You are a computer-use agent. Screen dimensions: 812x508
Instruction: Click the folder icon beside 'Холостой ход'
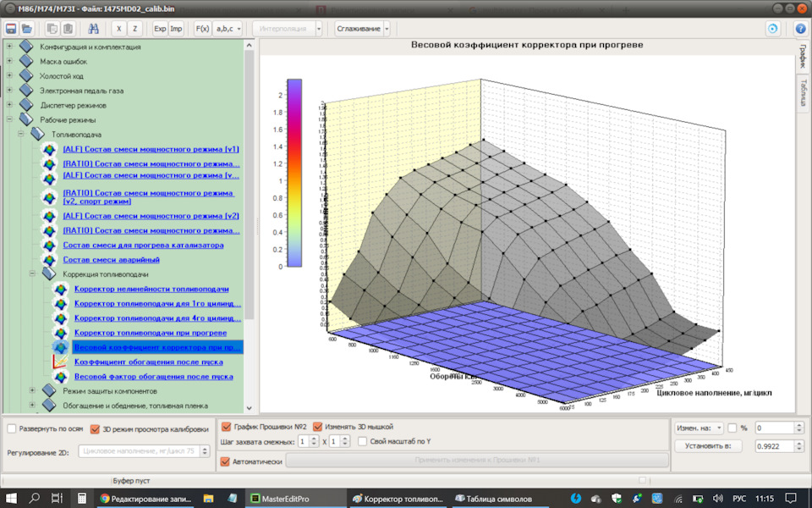pos(26,75)
